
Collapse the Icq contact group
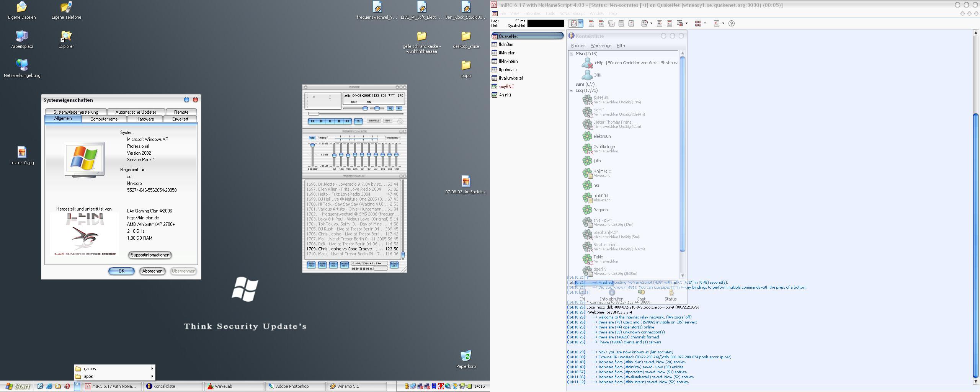tap(571, 91)
